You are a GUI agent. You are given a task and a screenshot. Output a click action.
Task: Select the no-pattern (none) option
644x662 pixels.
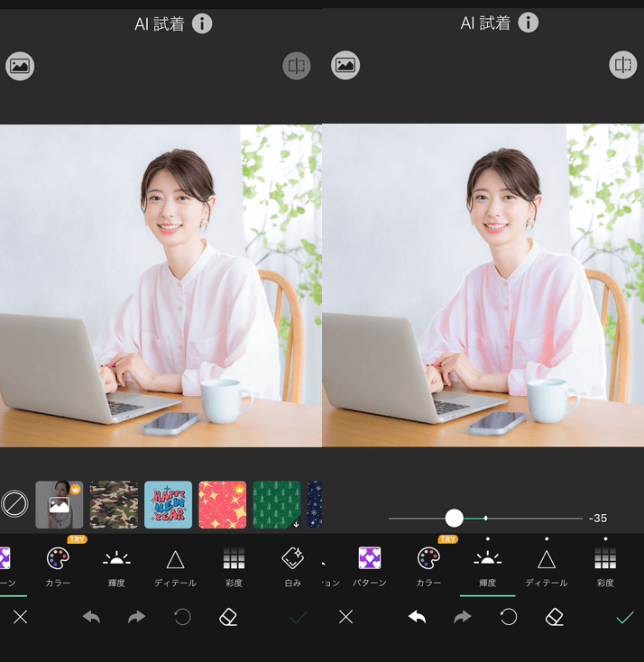[x=14, y=504]
